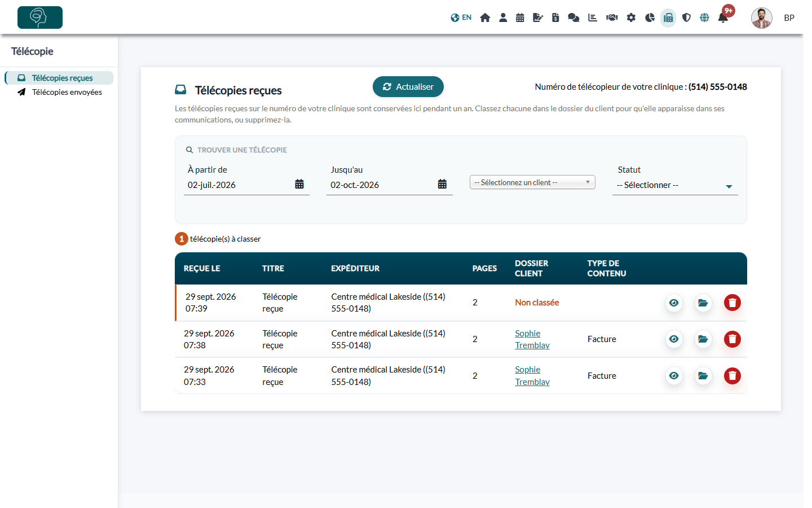Click the EXPÉDITEUR column header
Viewport: 812px width, 508px height.
(355, 269)
